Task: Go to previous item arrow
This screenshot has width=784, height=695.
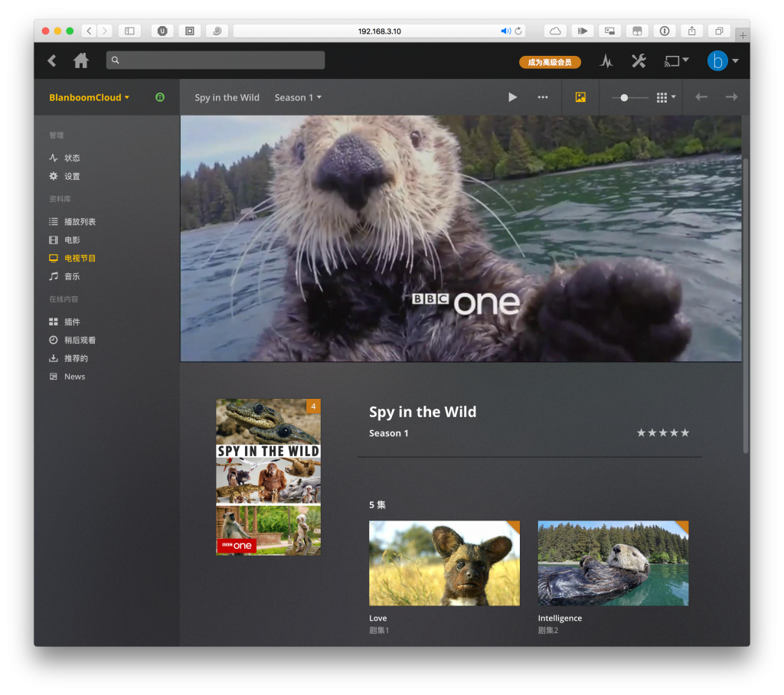Action: [x=701, y=97]
